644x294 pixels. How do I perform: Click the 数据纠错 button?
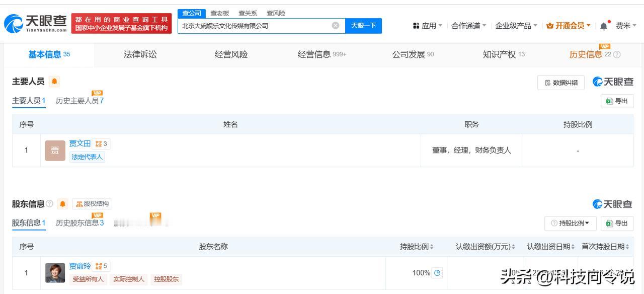[561, 83]
